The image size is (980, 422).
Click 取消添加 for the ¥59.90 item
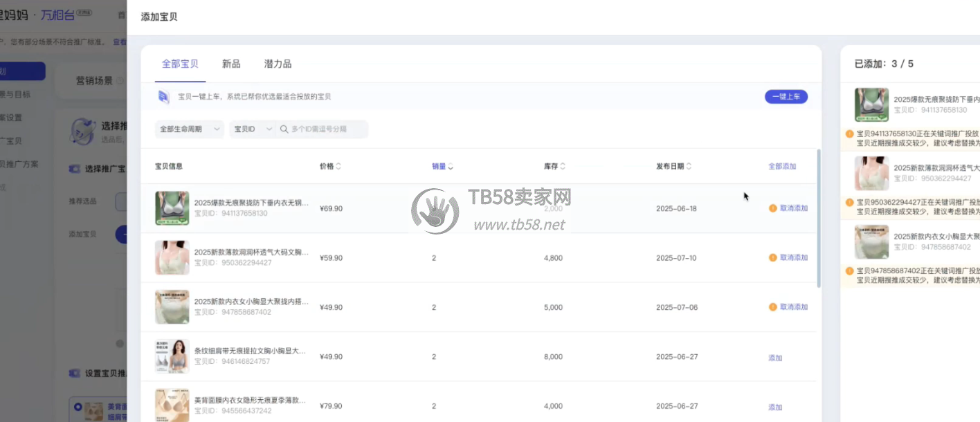click(793, 257)
